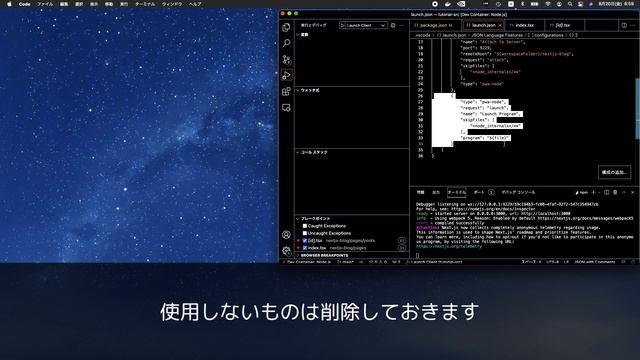Open the Explorer view in activity bar
The height and width of the screenshot is (360, 640).
pyautogui.click(x=286, y=27)
